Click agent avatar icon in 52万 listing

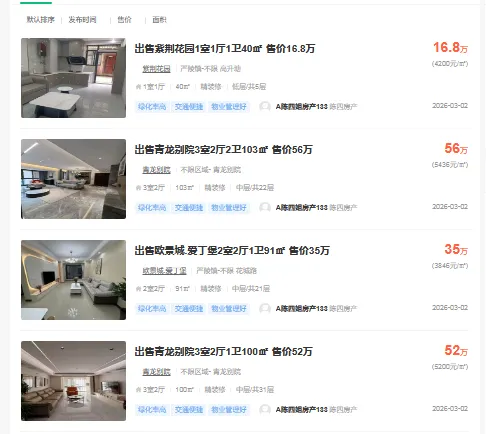(265, 410)
